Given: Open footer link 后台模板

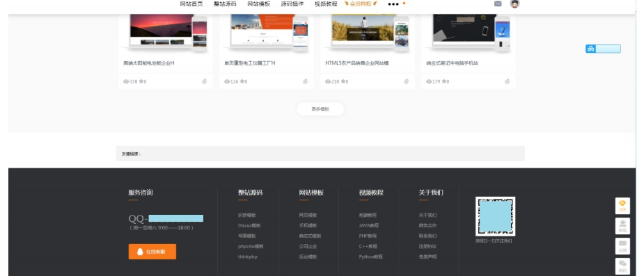Looking at the screenshot, I should click(x=308, y=257).
